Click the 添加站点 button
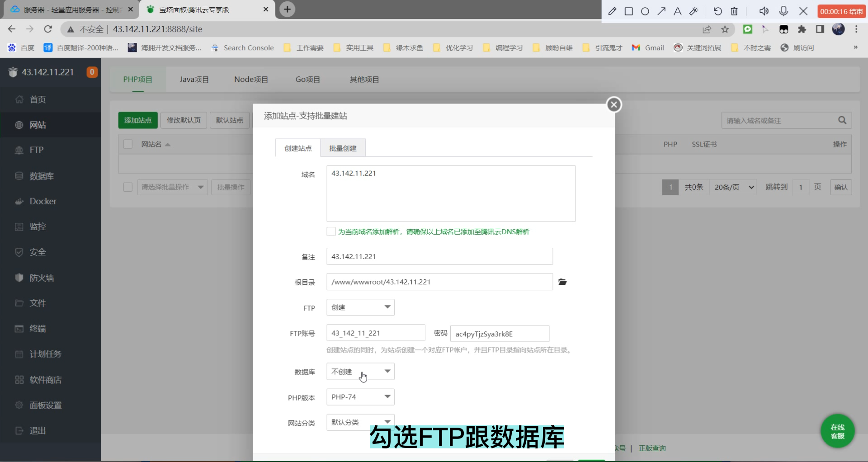868x462 pixels. 138,120
